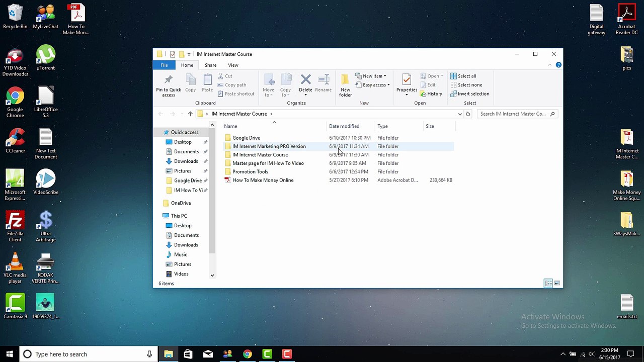Sort by the Type column header
644x362 pixels.
[x=382, y=126]
